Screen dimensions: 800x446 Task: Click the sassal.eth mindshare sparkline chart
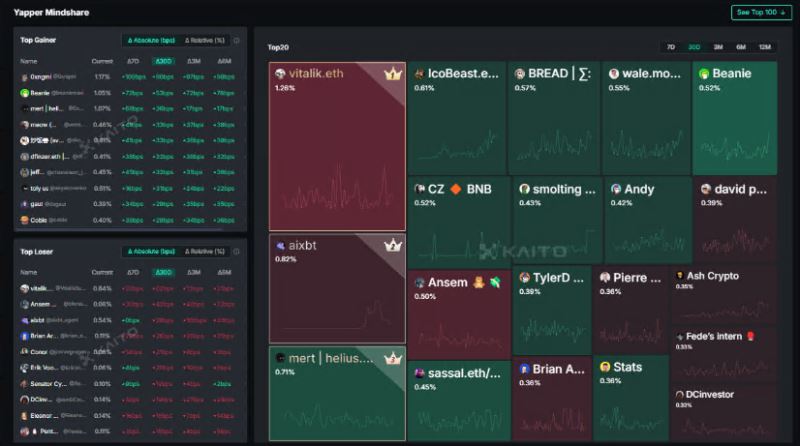[x=458, y=415]
